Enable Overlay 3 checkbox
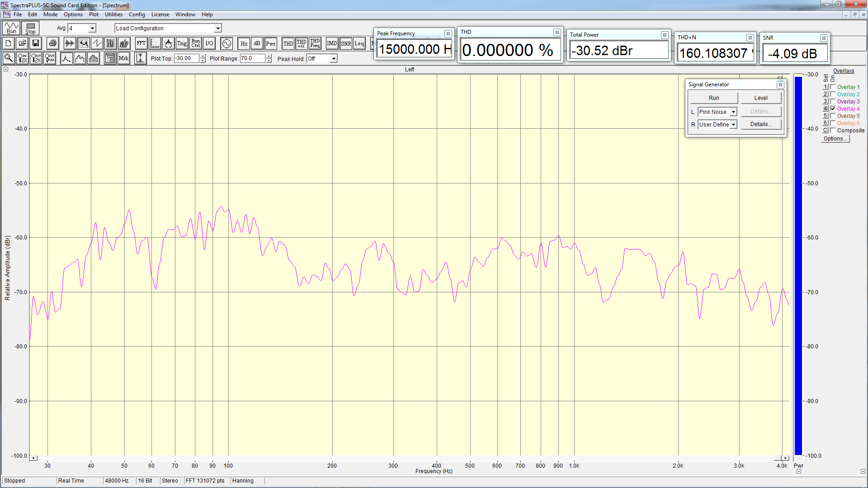The height and width of the screenshot is (488, 868). [833, 101]
